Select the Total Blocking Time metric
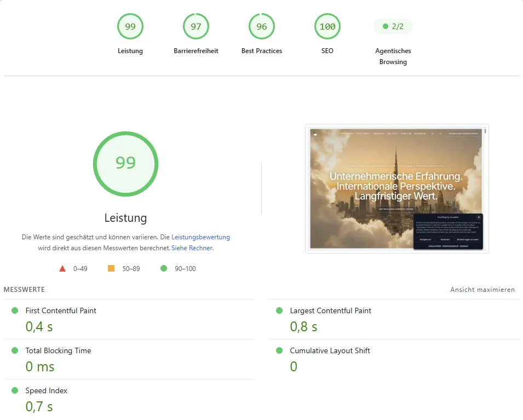The width and height of the screenshot is (523, 420). [129, 360]
